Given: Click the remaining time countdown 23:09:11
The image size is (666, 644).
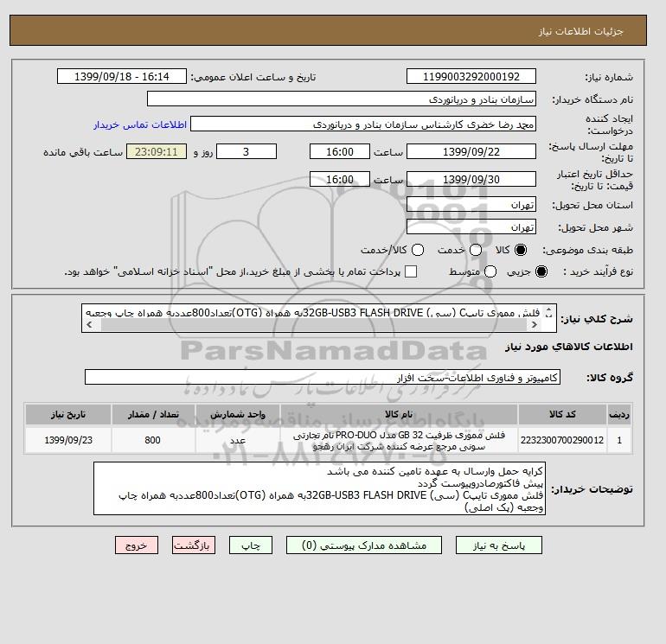Looking at the screenshot, I should point(157,151).
